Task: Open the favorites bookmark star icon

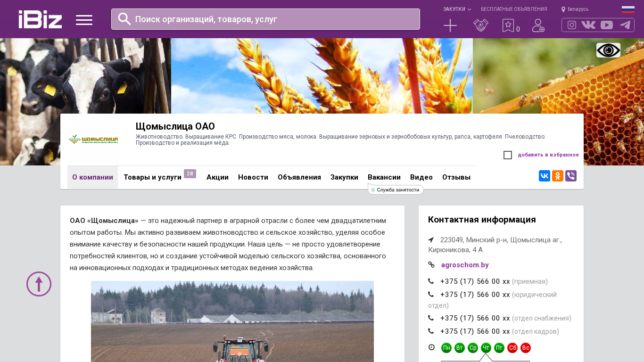Action: pyautogui.click(x=508, y=25)
